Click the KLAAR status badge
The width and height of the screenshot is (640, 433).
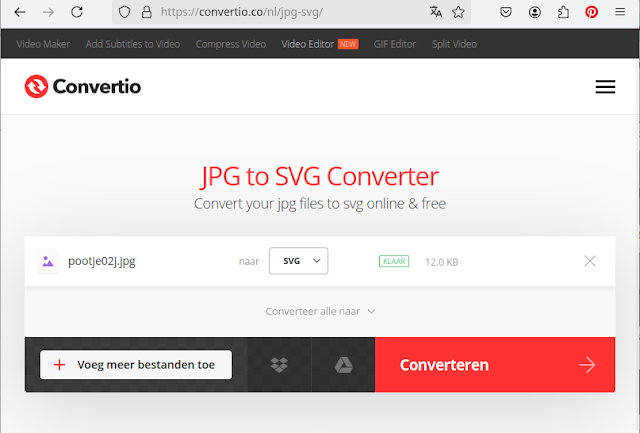394,261
